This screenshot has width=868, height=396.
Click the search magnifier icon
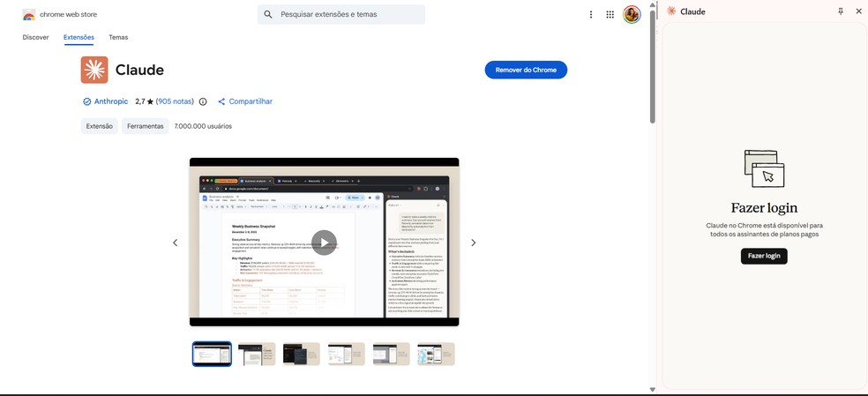point(268,14)
